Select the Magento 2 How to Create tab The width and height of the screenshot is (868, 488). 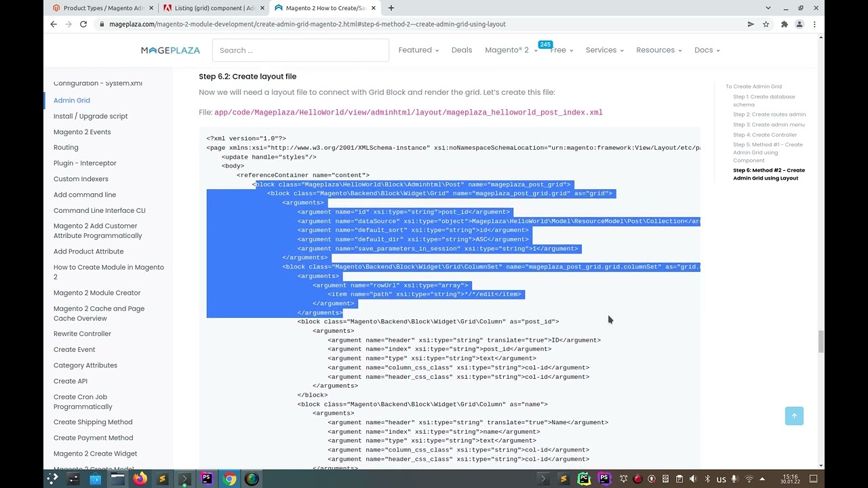tap(325, 8)
